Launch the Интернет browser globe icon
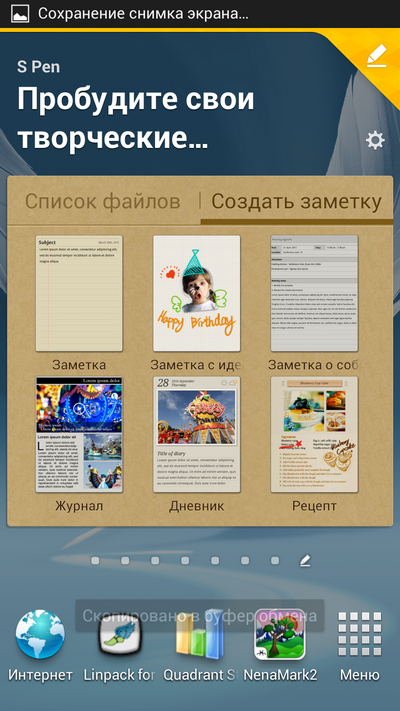Screen dimensions: 400x711 click(x=40, y=634)
